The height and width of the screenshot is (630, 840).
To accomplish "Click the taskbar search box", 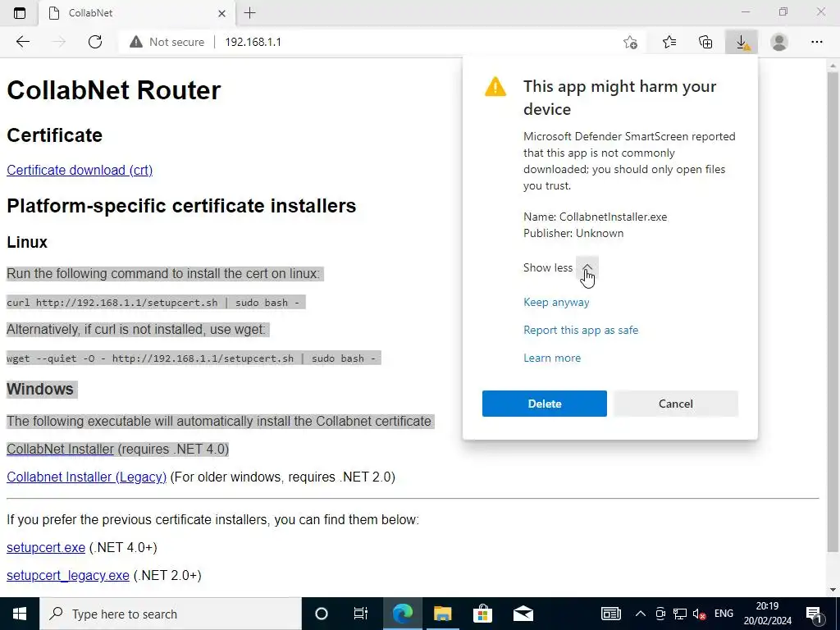I will 171,614.
